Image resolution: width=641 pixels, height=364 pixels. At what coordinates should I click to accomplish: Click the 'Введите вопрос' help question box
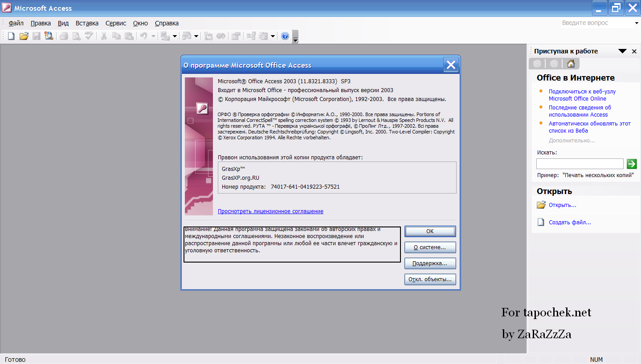[596, 23]
